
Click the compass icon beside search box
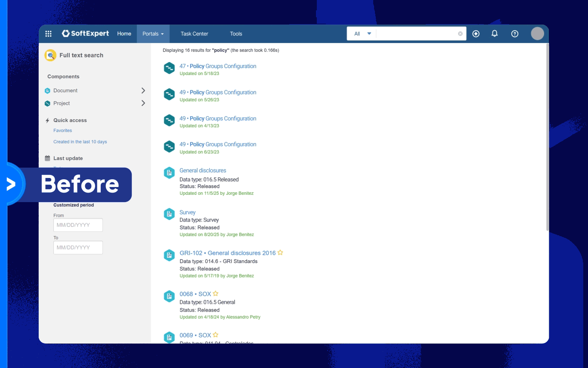coord(476,34)
